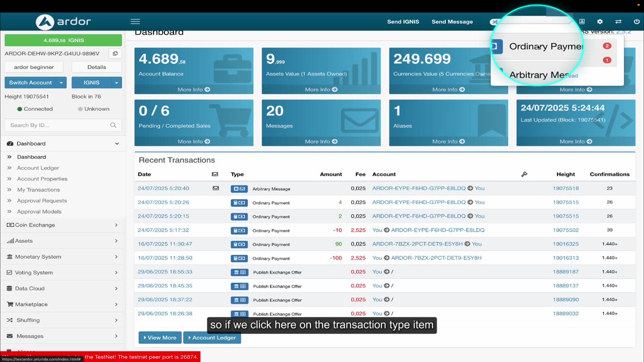This screenshot has height=362, width=644.
Task: Open transaction dated 29/06/2025 18:45:35
Action: point(165,286)
